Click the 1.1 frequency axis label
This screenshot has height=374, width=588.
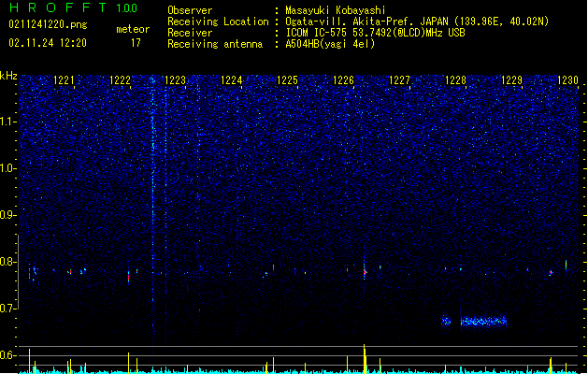(x=8, y=122)
